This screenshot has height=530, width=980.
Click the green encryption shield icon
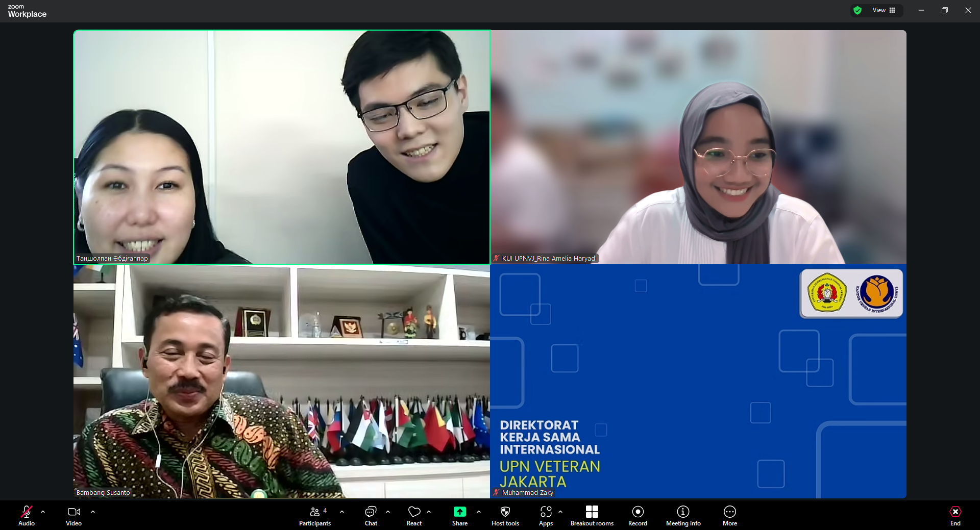point(857,10)
